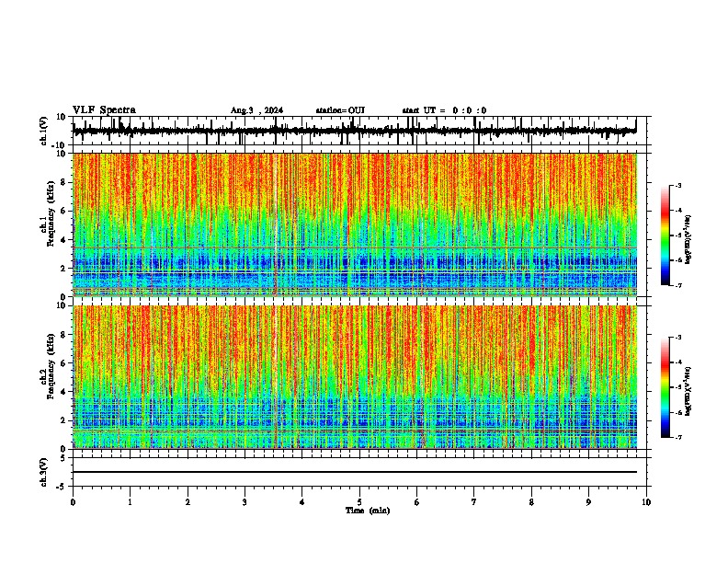The image size is (728, 563).
Task: Click the "-7" label on ch.1 colorbar
Action: pyautogui.click(x=677, y=285)
